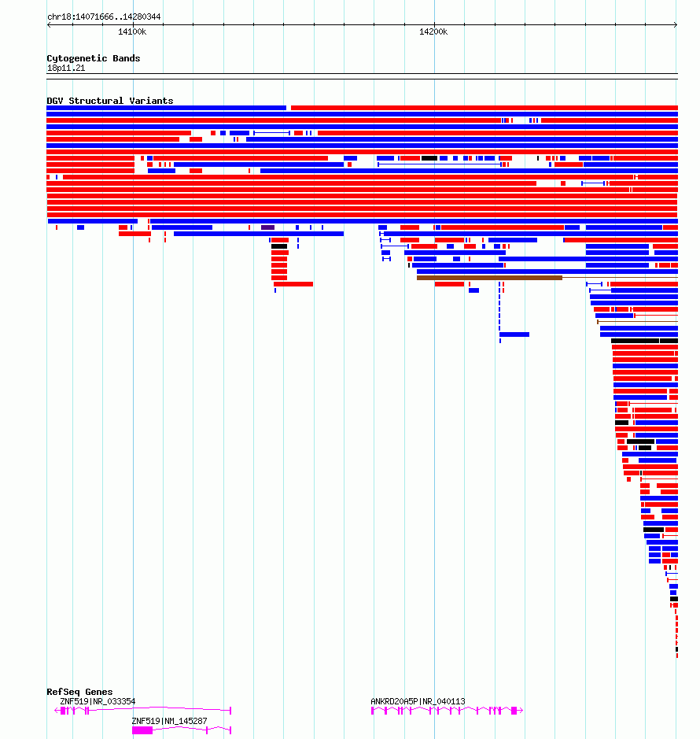Select the top-row blue variant bar left of the red segment

point(166,108)
